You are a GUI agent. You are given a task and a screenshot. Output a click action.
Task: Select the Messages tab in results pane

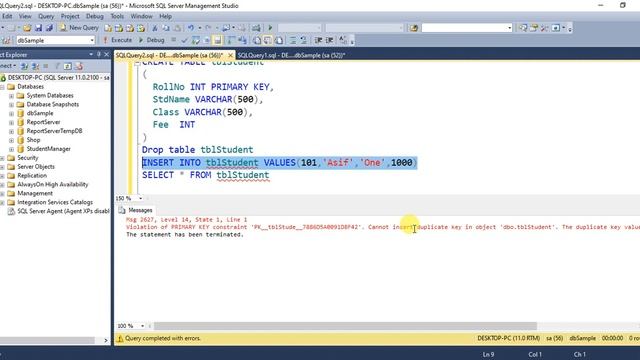point(136,210)
